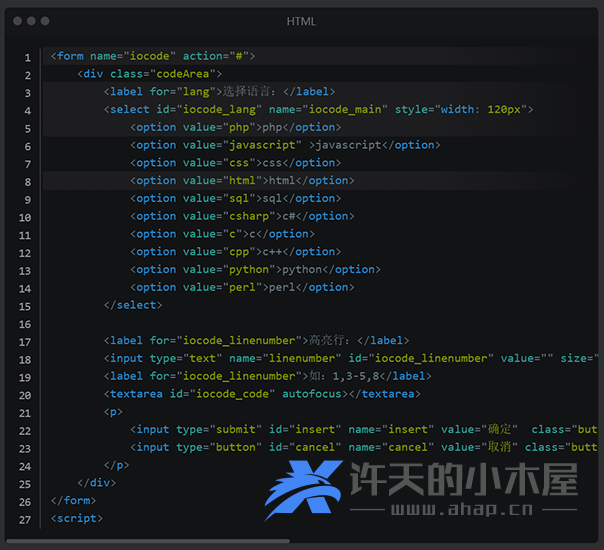Screen dimensions: 604x550
Task: Click the option value="php" line
Action: click(235, 127)
